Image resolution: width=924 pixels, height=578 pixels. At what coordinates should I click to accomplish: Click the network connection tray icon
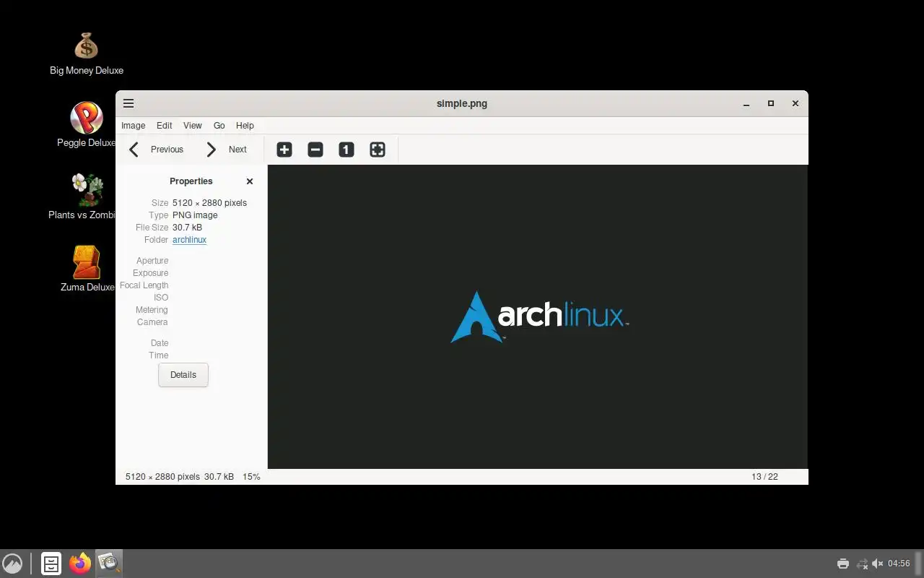[862, 564]
